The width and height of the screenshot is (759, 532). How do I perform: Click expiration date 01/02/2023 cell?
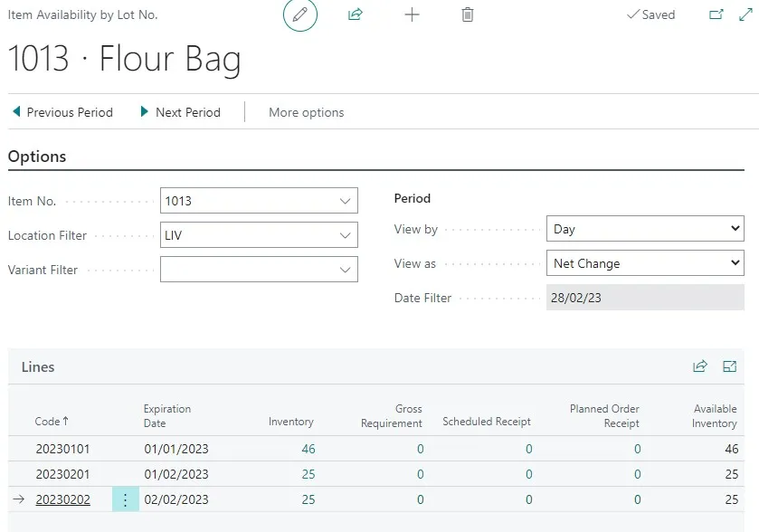coord(176,474)
